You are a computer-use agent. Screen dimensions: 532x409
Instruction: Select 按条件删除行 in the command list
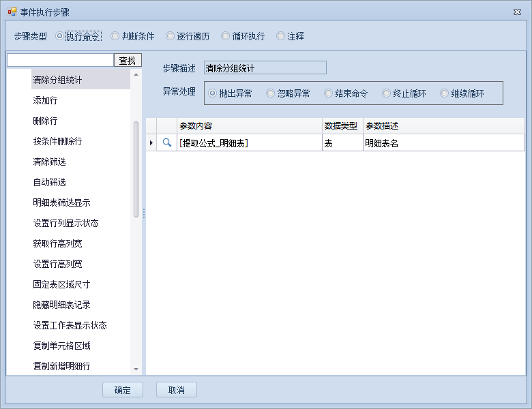click(x=57, y=141)
